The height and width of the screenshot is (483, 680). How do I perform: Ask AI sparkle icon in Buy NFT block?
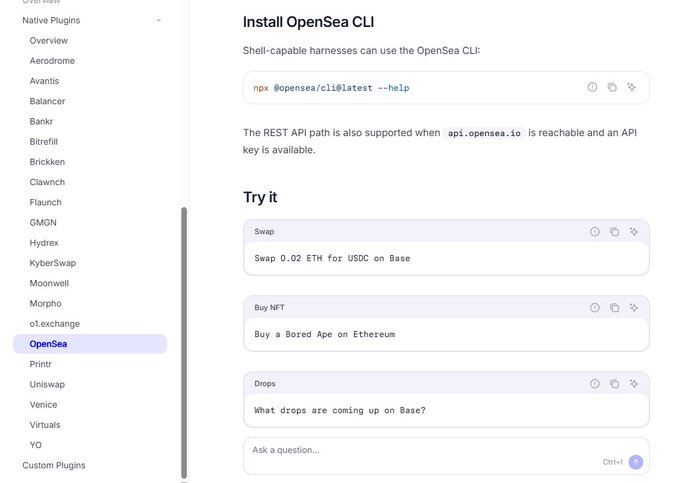click(634, 307)
